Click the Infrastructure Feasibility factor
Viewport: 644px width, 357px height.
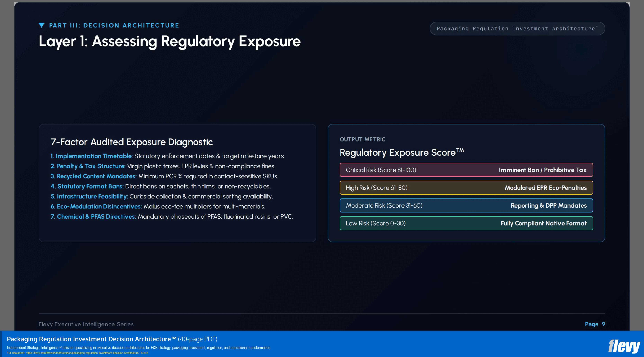[x=162, y=196]
